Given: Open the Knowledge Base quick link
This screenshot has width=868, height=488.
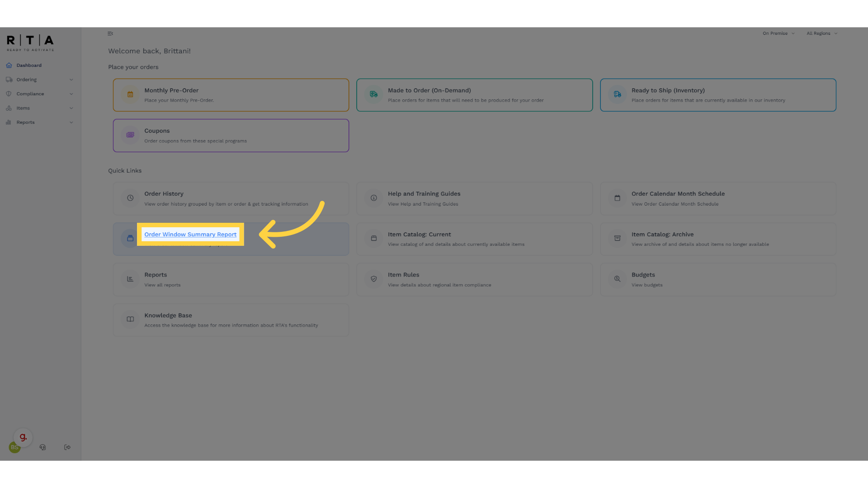Looking at the screenshot, I should [x=168, y=315].
